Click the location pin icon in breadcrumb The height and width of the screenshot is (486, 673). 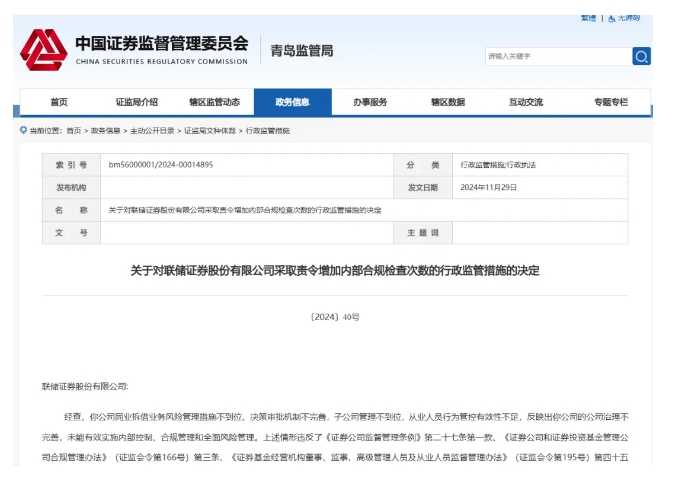pos(23,130)
